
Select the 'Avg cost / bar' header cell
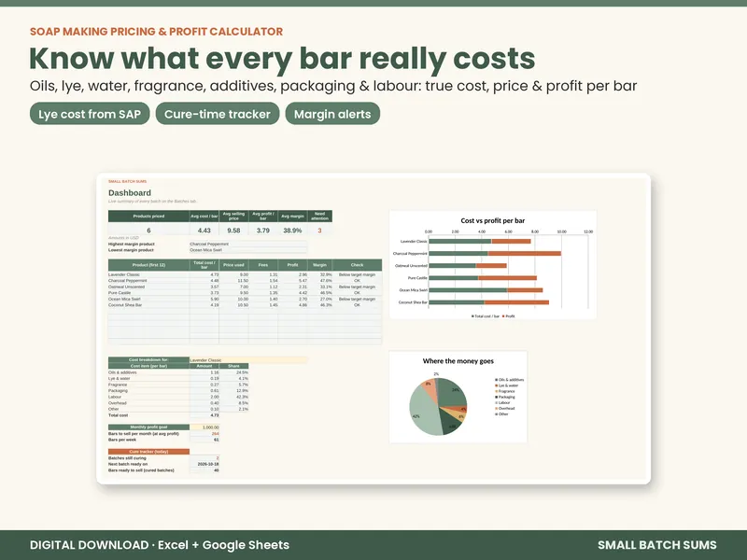pos(204,217)
